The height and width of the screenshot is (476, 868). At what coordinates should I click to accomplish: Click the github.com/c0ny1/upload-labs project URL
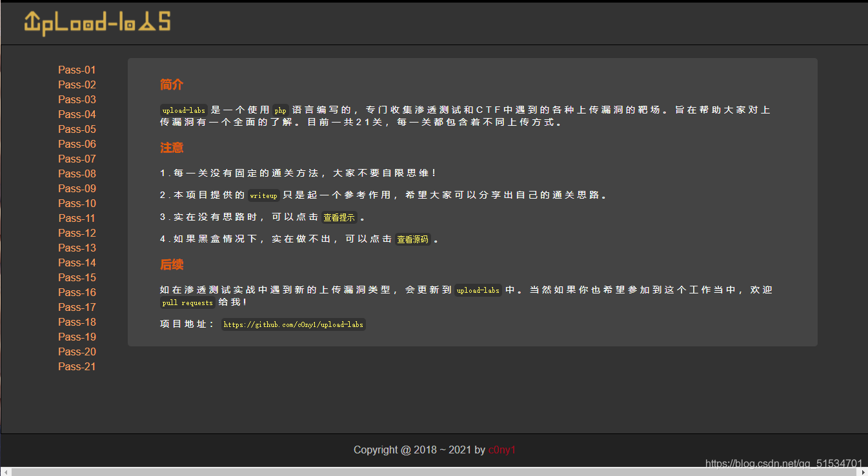pyautogui.click(x=294, y=324)
